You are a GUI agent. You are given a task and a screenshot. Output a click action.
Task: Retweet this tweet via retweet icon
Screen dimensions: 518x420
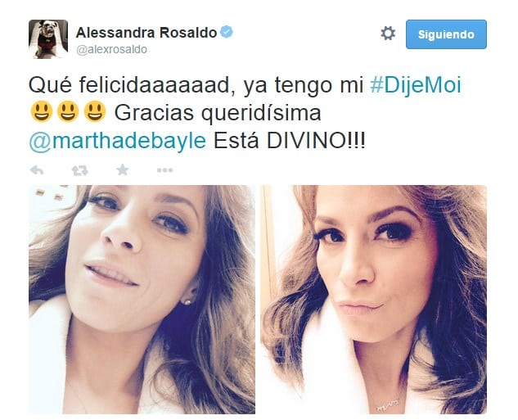[x=80, y=170]
